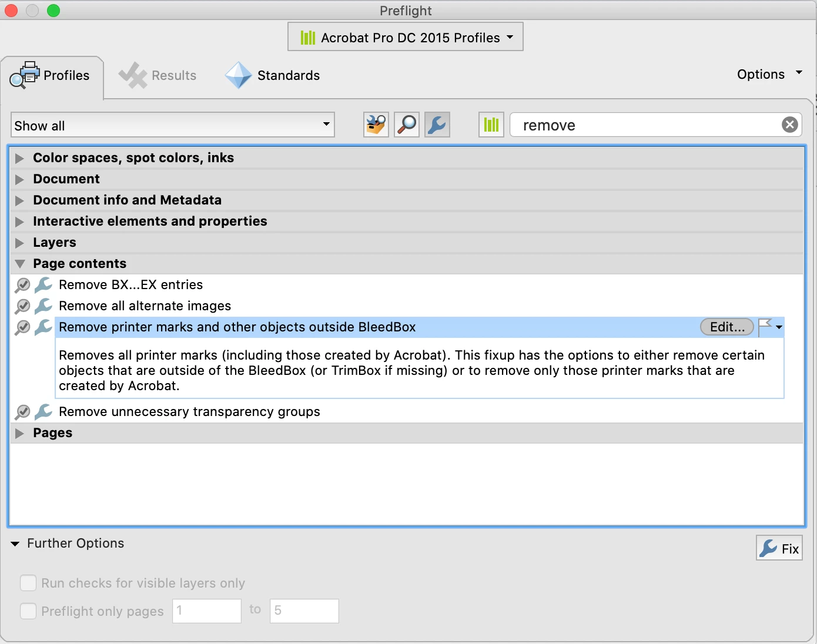Click wrench icon of Remove printer marks fixup
This screenshot has width=817, height=644.
point(43,327)
